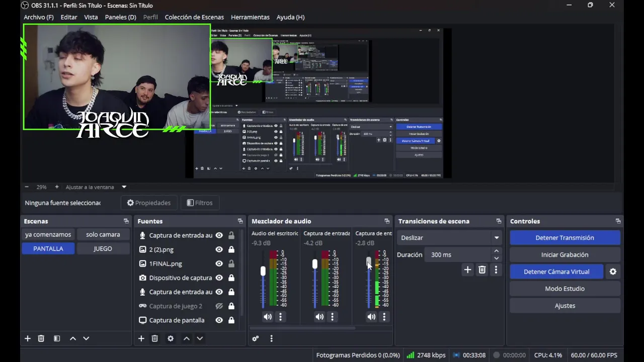
Task: Add scene transition plus icon
Action: pyautogui.click(x=467, y=270)
